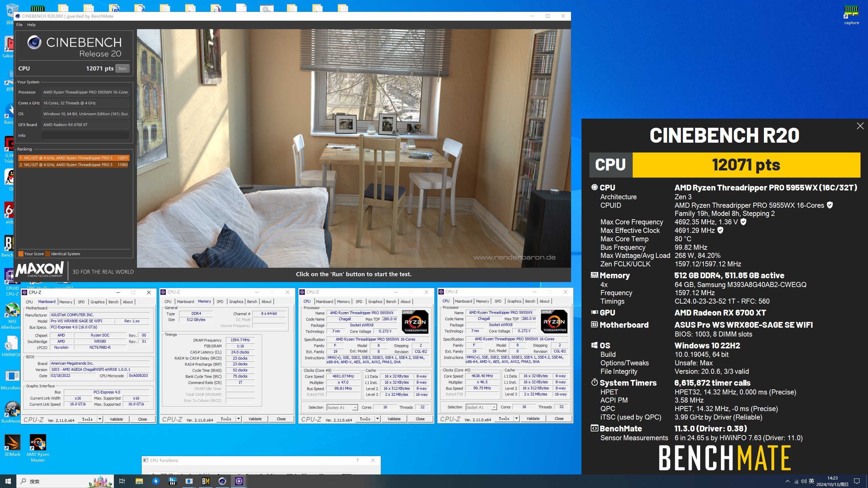Open the volume control in system tray
This screenshot has width=868, height=488.
[804, 482]
